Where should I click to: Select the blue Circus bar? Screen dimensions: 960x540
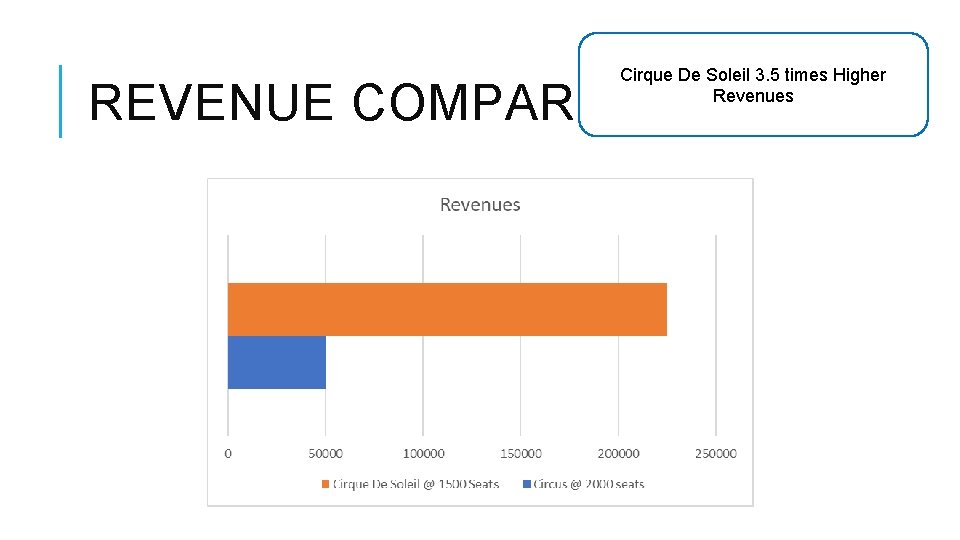(x=277, y=362)
